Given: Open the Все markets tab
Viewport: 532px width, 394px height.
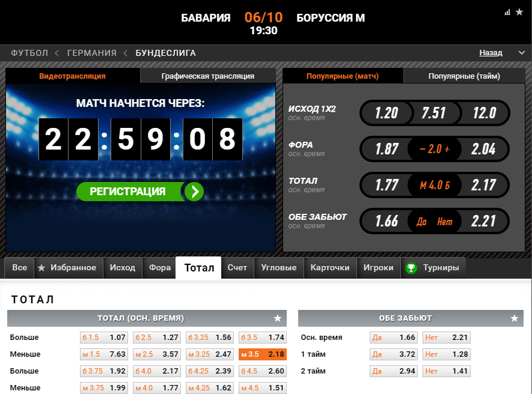Looking at the screenshot, I should [19, 268].
